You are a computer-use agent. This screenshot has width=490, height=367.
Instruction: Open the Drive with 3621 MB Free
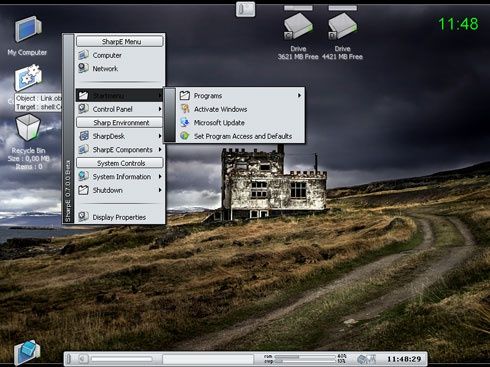tap(298, 27)
